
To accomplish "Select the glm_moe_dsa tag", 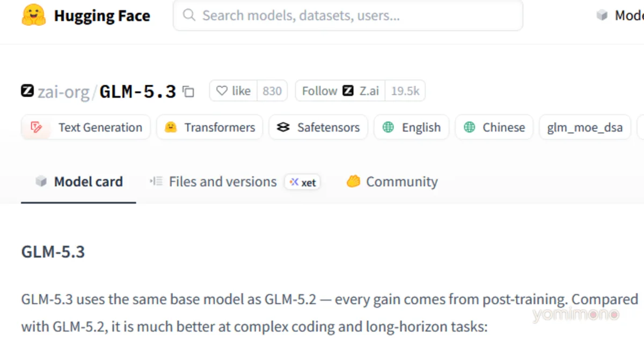I will pos(585,127).
